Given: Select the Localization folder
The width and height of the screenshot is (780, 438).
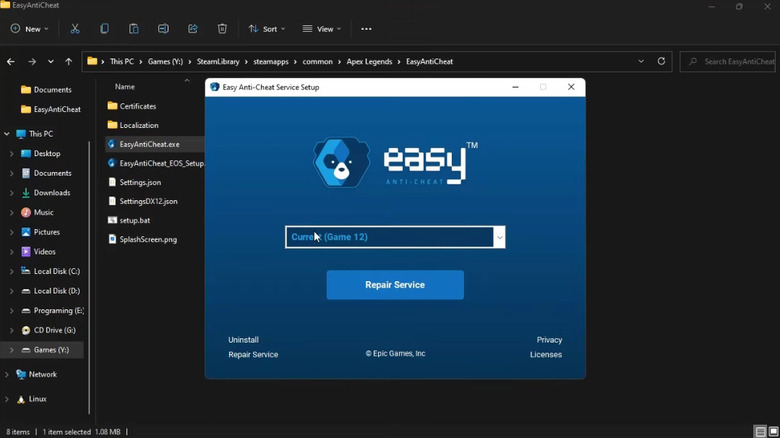Looking at the screenshot, I should tap(133, 125).
